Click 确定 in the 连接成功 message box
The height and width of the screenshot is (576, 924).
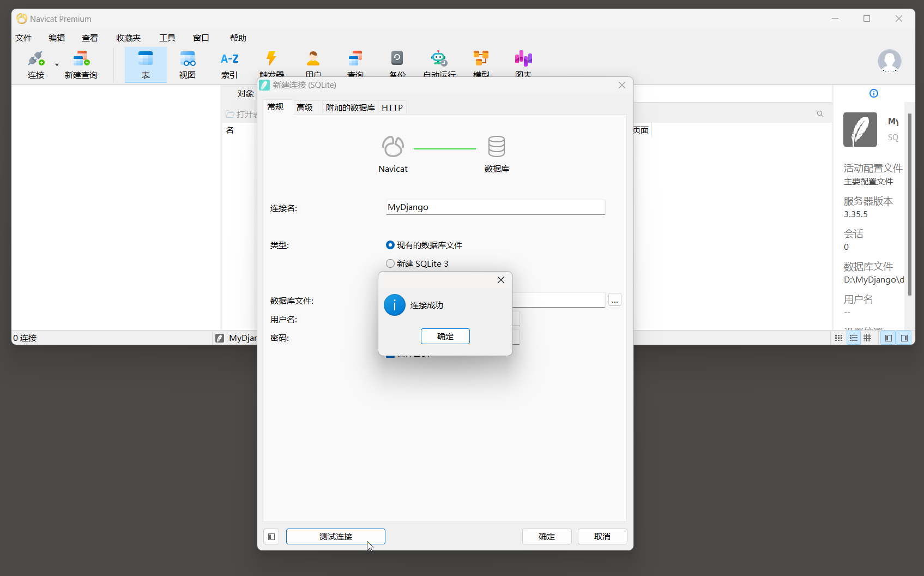(x=445, y=337)
